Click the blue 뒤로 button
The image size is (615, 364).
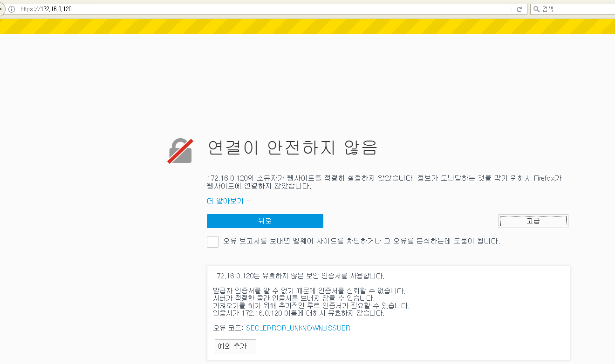(x=265, y=221)
